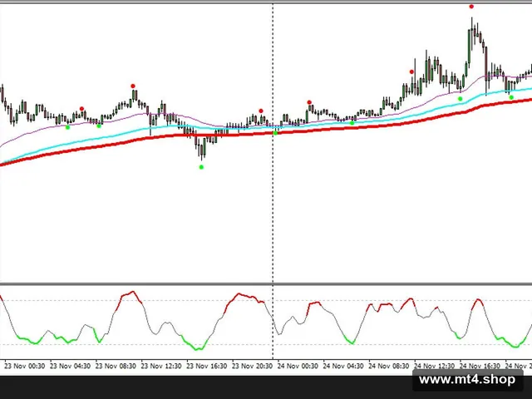
Task: Click the '24 Nov 08:30' time axis label
Action: click(389, 367)
